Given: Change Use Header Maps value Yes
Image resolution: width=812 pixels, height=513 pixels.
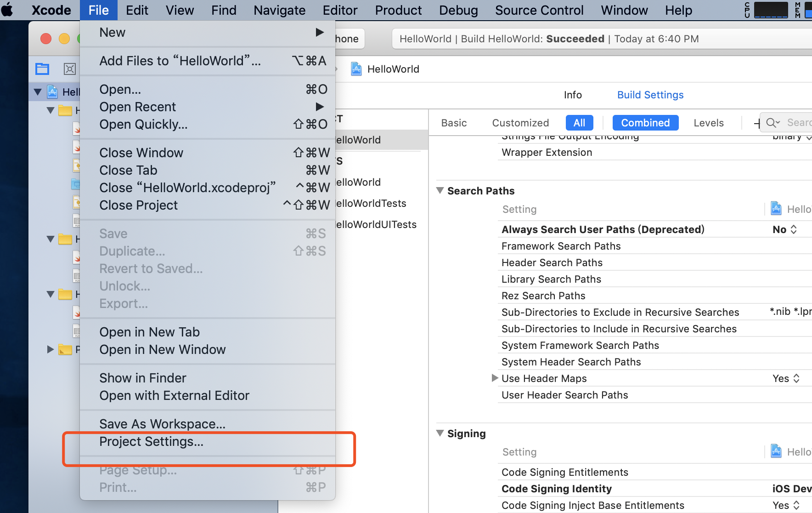Looking at the screenshot, I should point(786,378).
